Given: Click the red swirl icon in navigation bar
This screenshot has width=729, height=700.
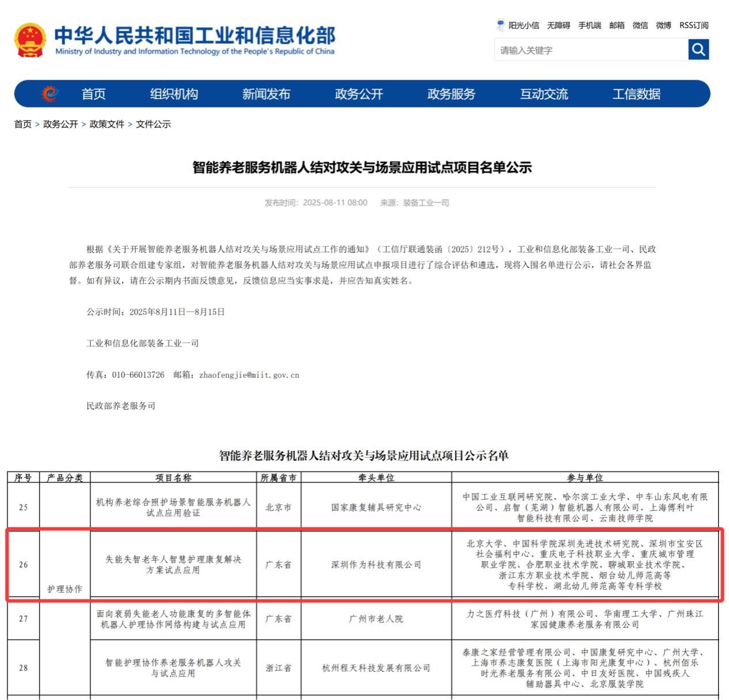Looking at the screenshot, I should point(50,93).
